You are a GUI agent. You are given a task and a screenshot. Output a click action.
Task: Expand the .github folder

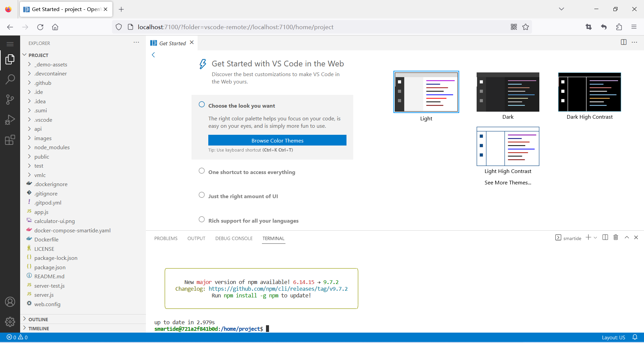pos(83,83)
